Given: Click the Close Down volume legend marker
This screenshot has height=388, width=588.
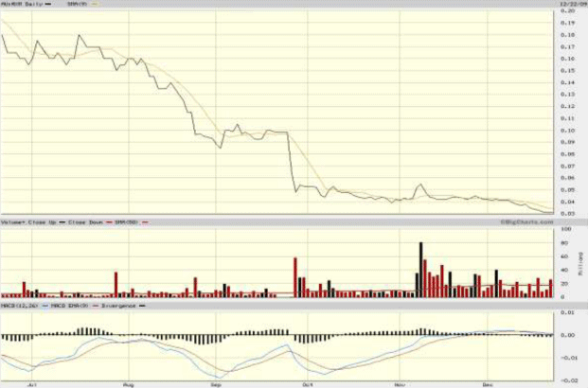Looking at the screenshot, I should (110, 222).
